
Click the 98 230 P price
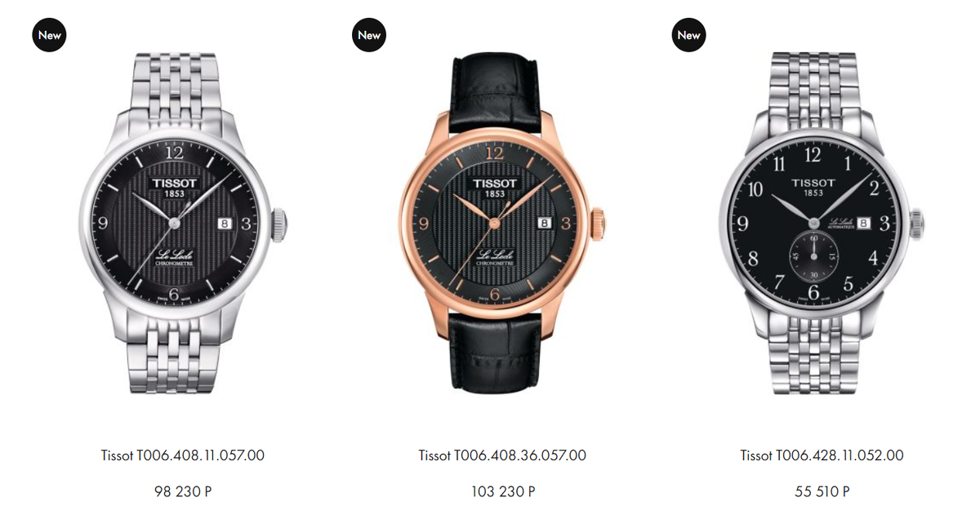pos(176,491)
